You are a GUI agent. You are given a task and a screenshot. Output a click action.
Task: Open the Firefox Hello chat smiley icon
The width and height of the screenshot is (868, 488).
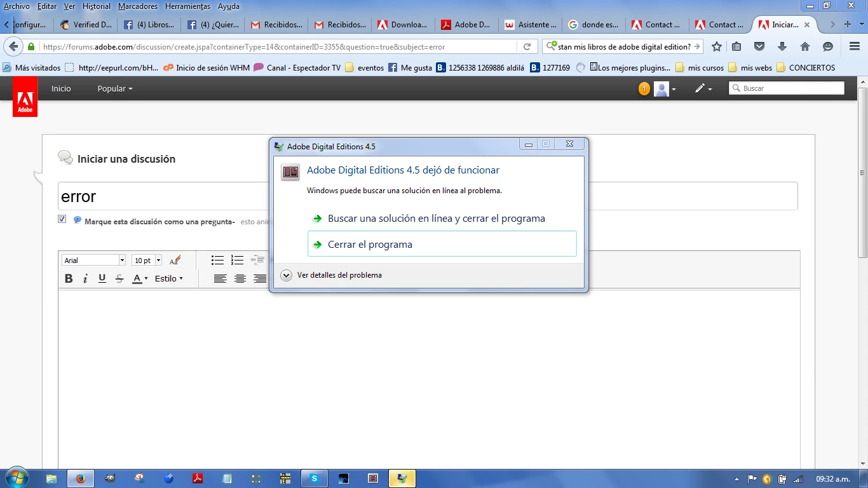click(x=828, y=46)
